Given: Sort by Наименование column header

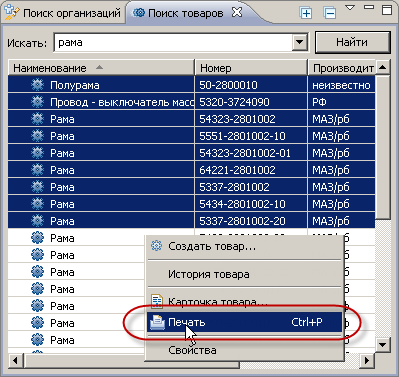Looking at the screenshot, I should (x=101, y=68).
